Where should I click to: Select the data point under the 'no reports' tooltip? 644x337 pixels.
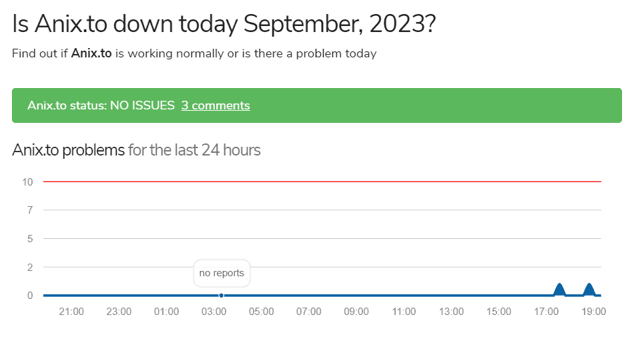point(222,296)
